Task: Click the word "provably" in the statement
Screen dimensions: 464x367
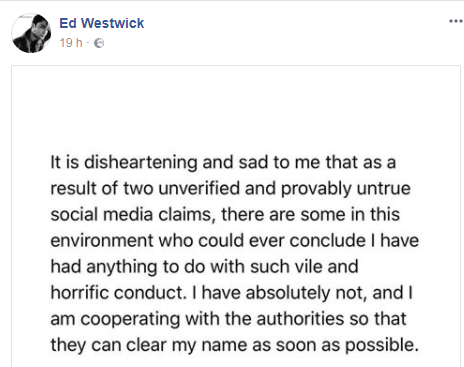Action: coord(316,189)
